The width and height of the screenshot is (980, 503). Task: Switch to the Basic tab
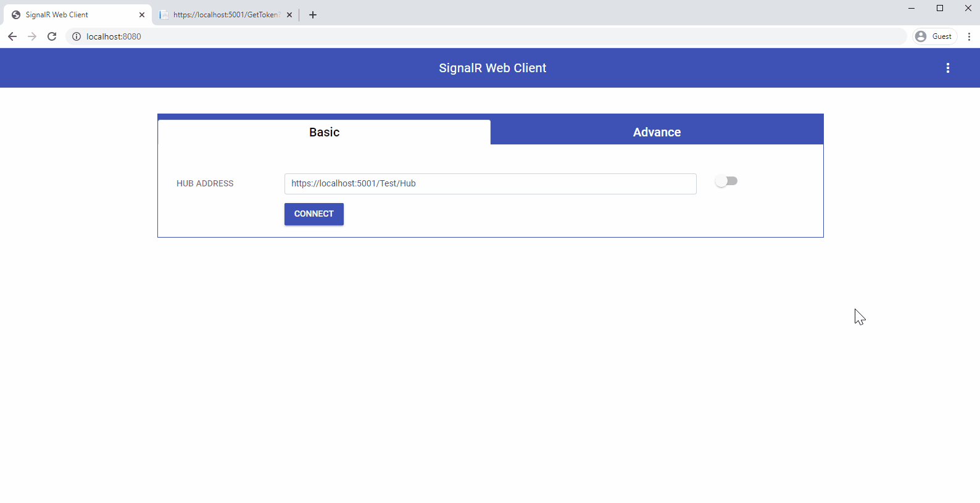(x=324, y=132)
